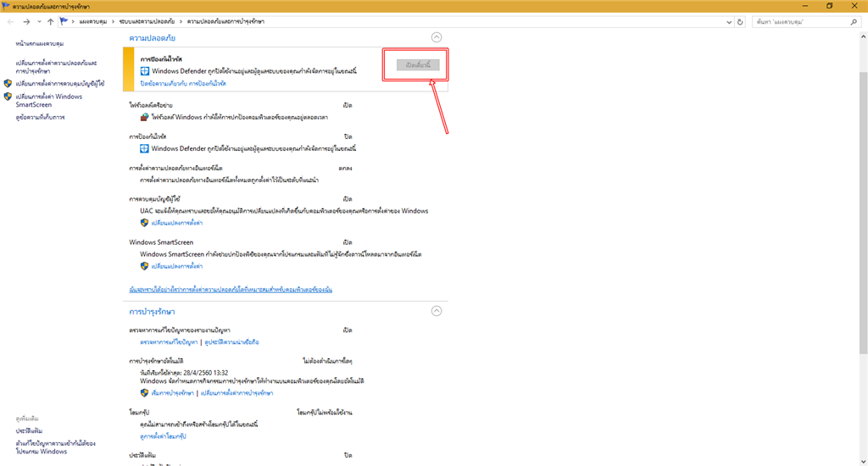868x466 pixels.
Task: Click the vertical scrollbar thumb
Action: click(x=863, y=213)
